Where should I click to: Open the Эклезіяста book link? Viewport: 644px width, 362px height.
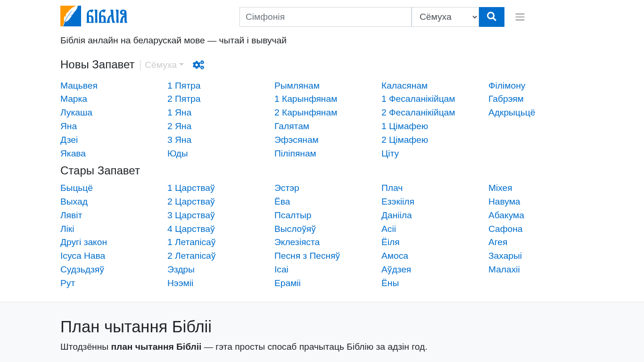(297, 242)
